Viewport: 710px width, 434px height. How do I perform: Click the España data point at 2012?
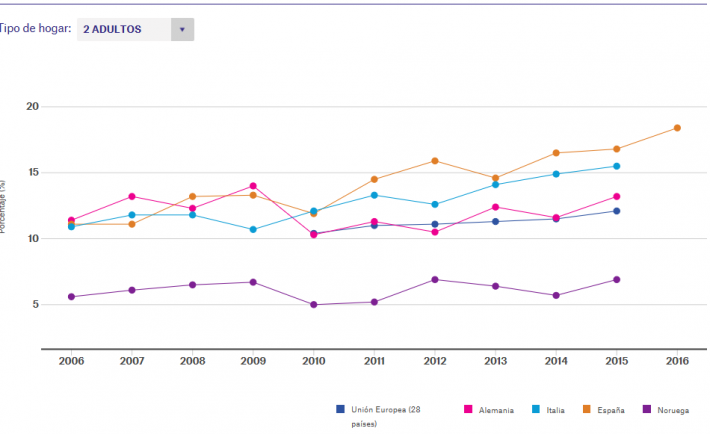[435, 161]
